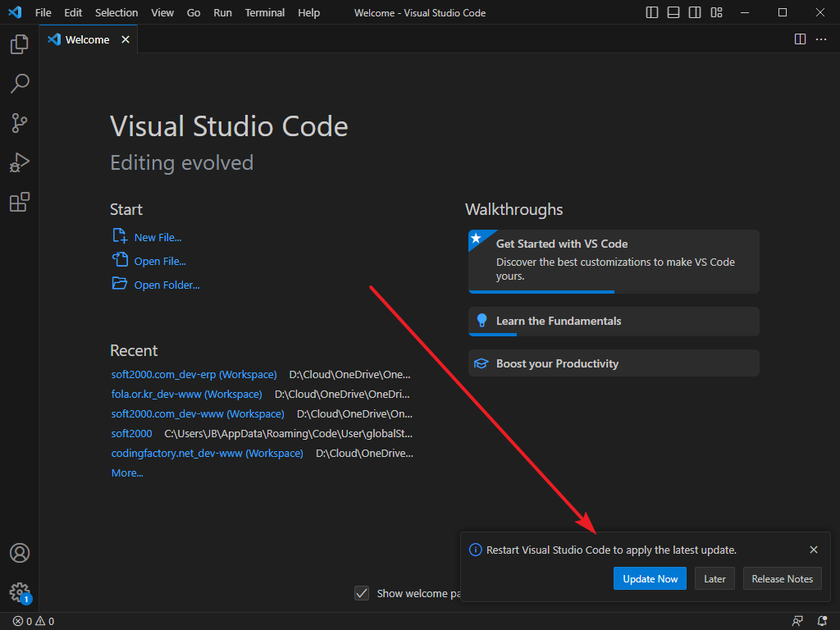Open recent workspace soft2000.com_dev-www

tap(198, 414)
